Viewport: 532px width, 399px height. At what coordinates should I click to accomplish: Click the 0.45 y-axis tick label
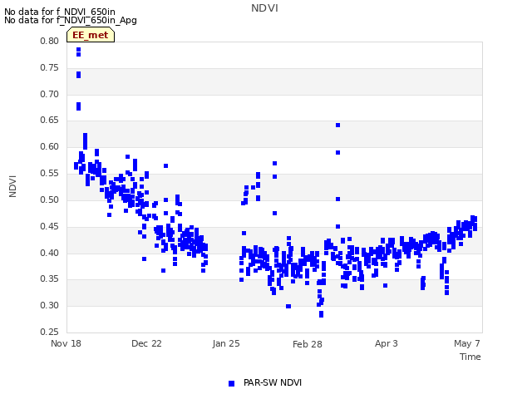[49, 226]
